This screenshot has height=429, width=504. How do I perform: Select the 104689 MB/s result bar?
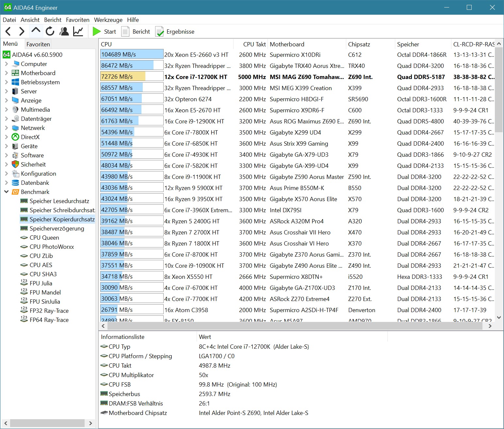click(132, 55)
